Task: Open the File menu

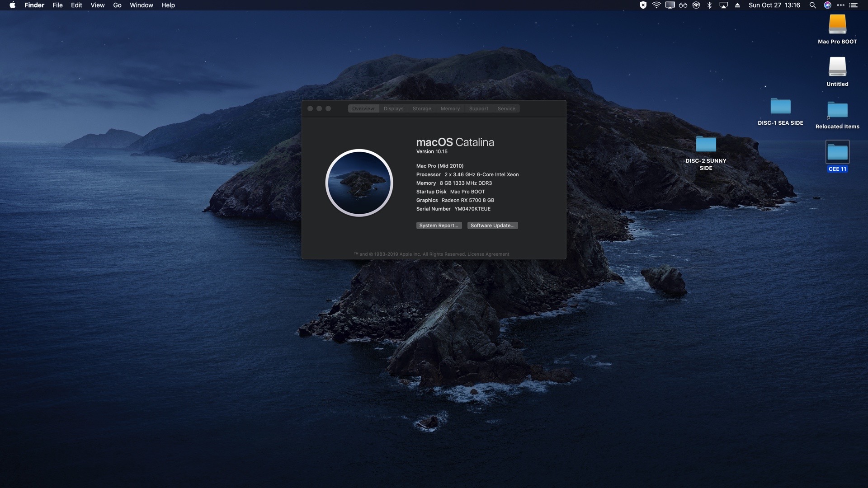Action: tap(57, 5)
